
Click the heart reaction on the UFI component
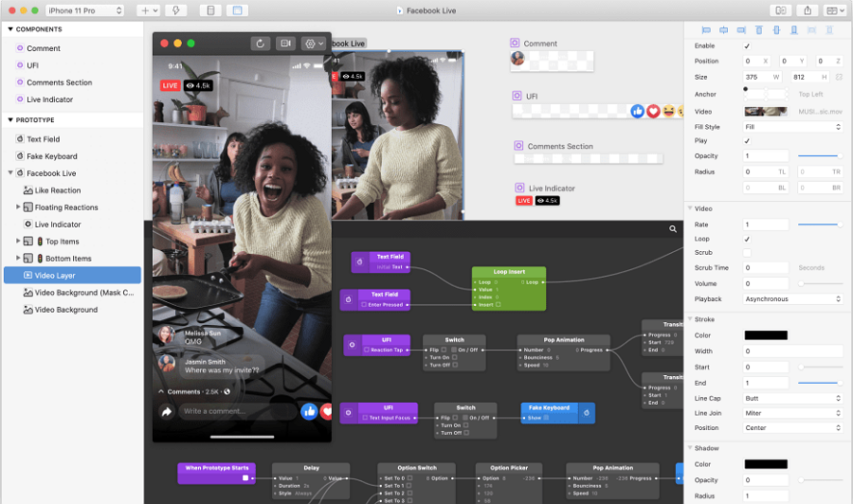(653, 111)
